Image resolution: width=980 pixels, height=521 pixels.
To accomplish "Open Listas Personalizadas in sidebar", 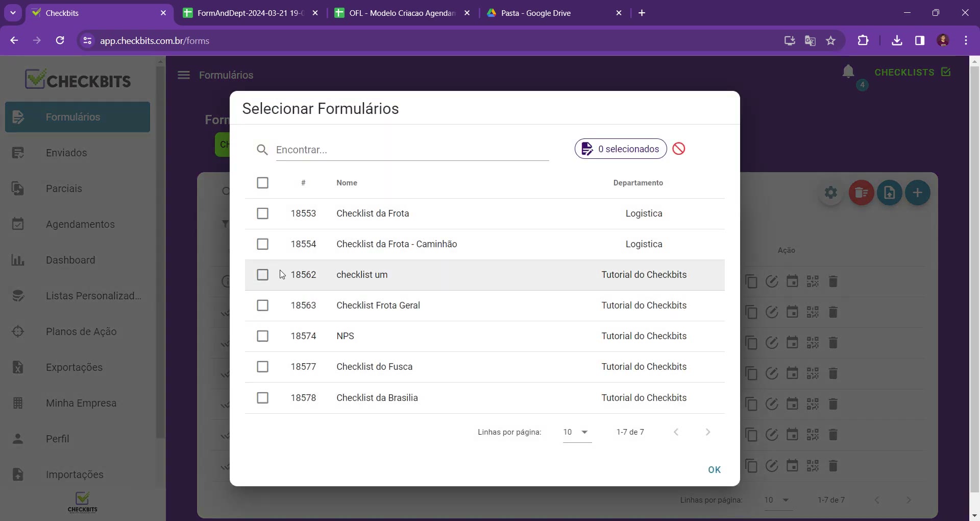I will (78, 296).
